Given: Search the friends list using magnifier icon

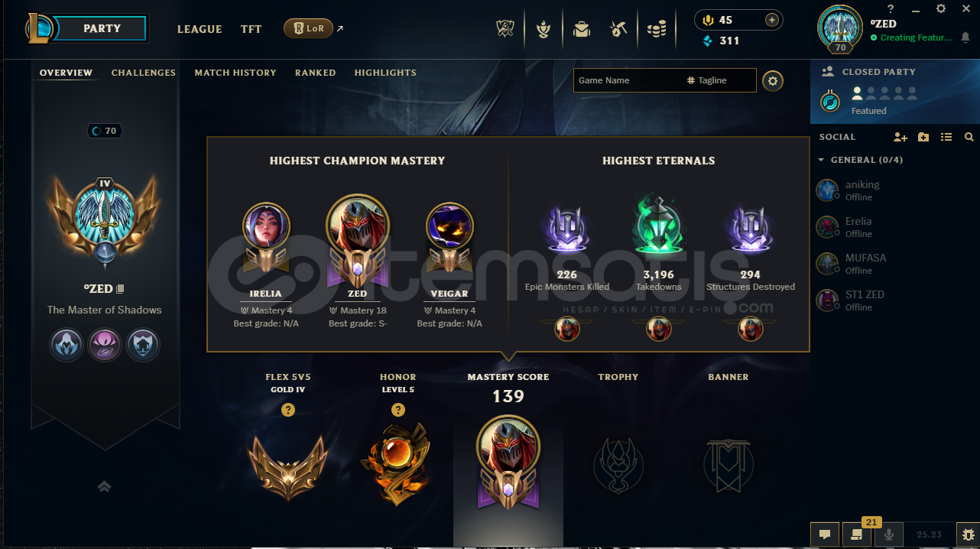Looking at the screenshot, I should coord(969,137).
